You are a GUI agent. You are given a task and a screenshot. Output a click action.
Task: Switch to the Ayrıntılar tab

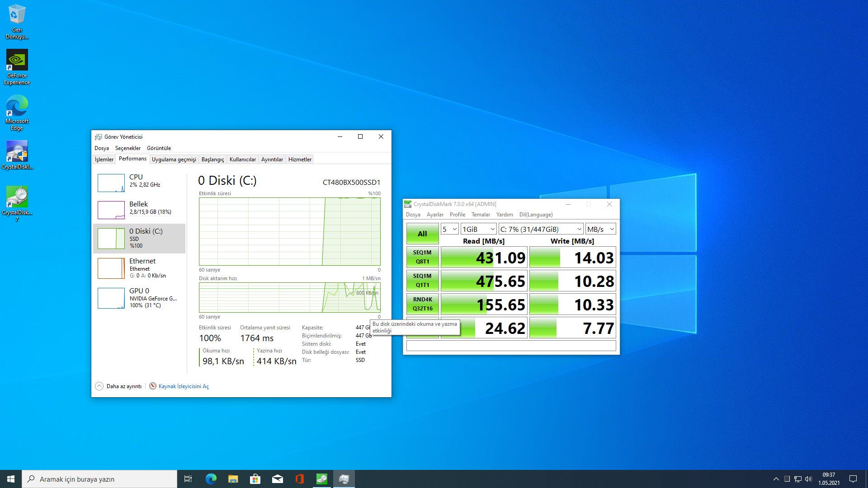[x=272, y=160]
